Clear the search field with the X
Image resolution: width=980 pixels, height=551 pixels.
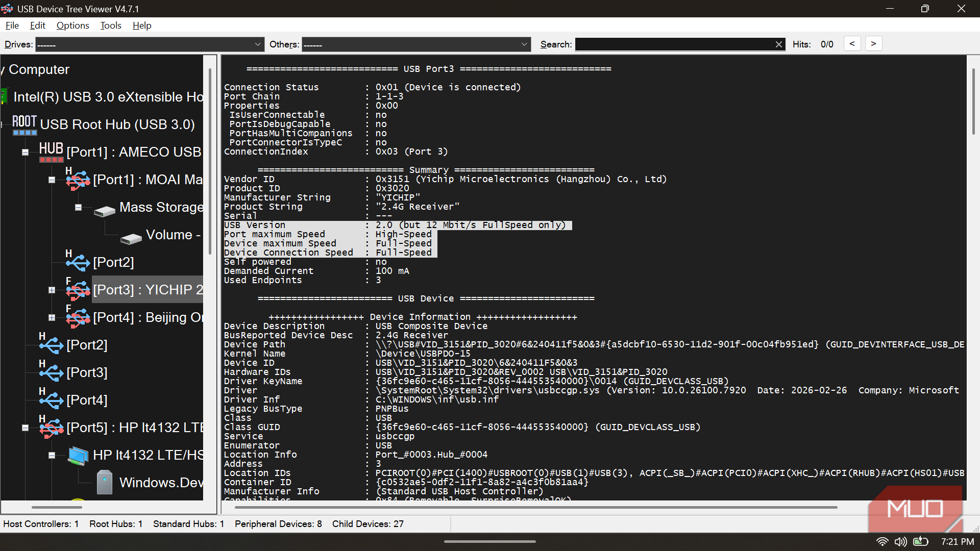[779, 44]
